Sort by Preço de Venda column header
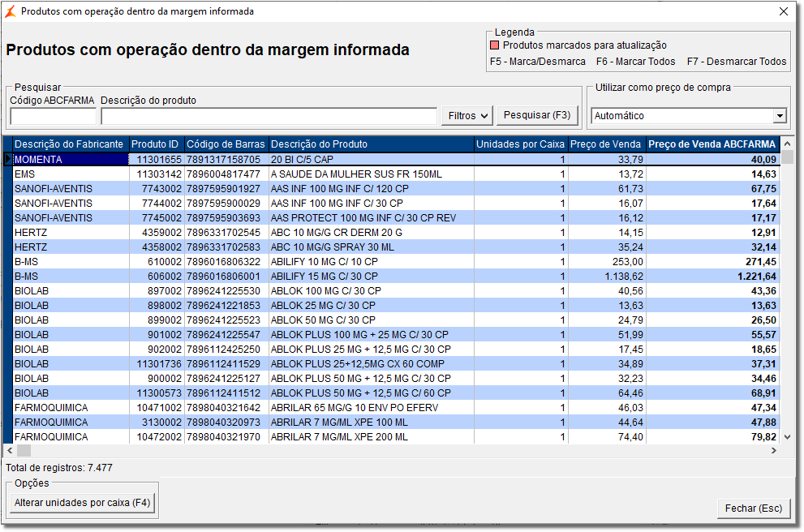 pos(605,144)
